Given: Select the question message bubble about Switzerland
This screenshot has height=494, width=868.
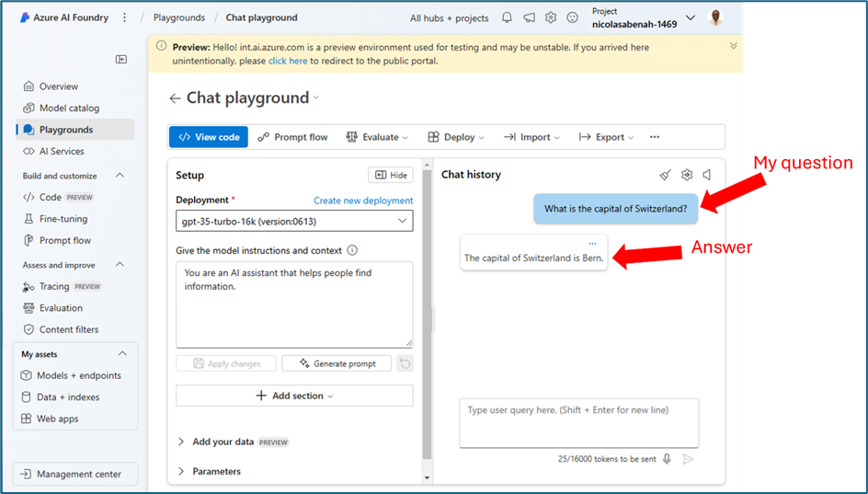Looking at the screenshot, I should [615, 209].
